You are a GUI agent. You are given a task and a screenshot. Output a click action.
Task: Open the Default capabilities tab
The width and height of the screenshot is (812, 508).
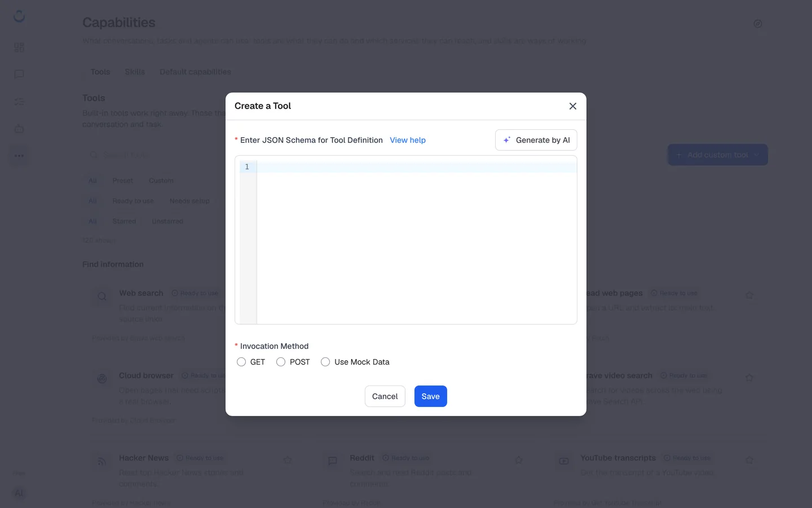click(x=195, y=72)
